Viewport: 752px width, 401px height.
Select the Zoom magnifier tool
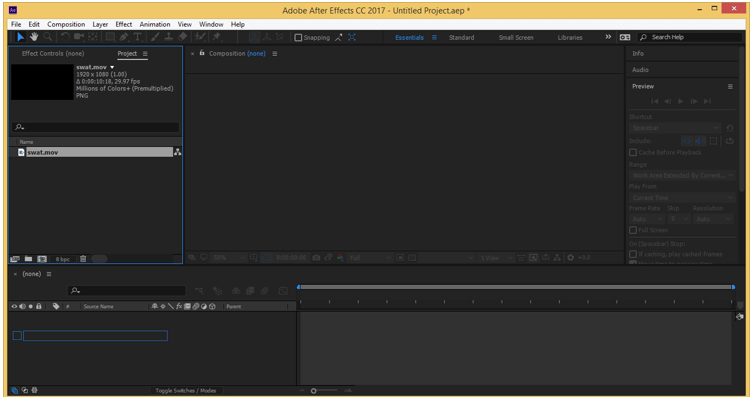pyautogui.click(x=48, y=37)
